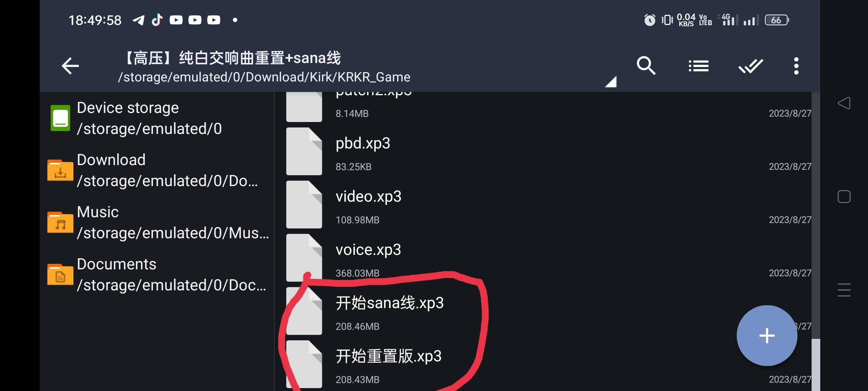Open Device storage location
The height and width of the screenshot is (391, 868).
pos(157,118)
